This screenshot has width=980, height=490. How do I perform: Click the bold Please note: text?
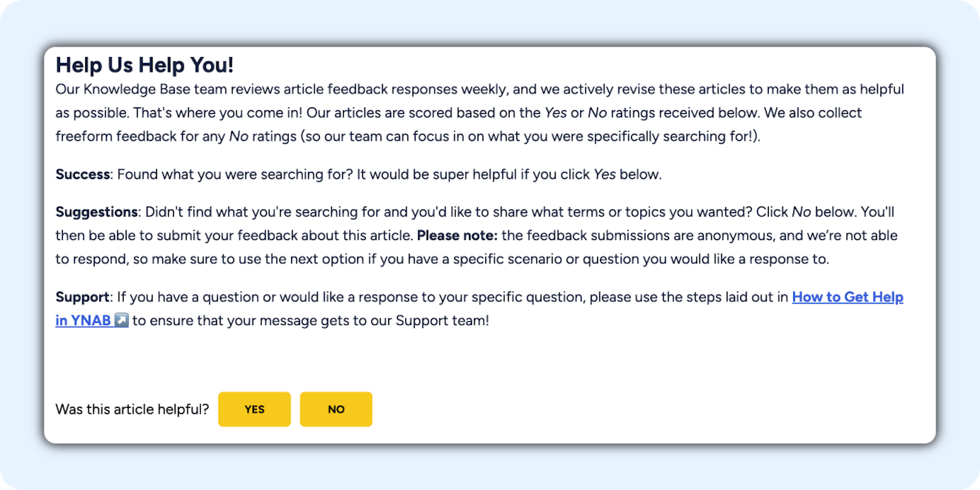pos(457,235)
